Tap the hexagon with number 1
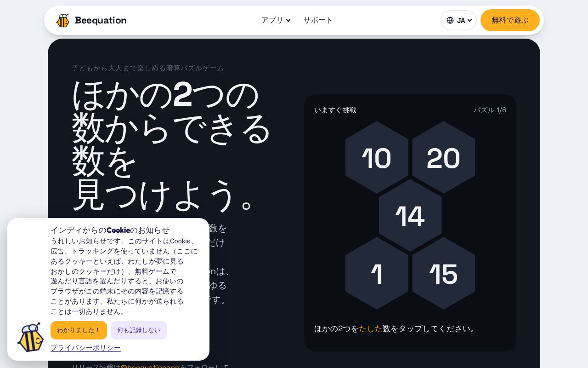The height and width of the screenshot is (368, 588). point(377,273)
